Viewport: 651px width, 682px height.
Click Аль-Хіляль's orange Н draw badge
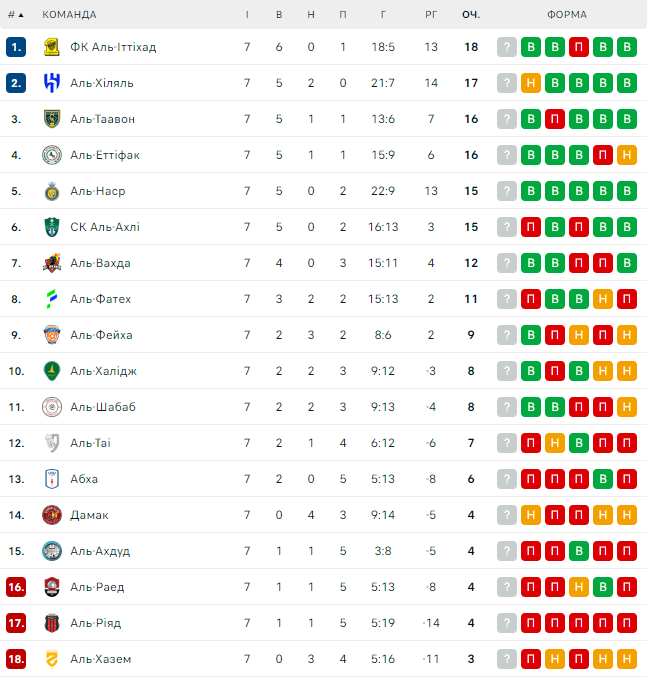pos(531,83)
